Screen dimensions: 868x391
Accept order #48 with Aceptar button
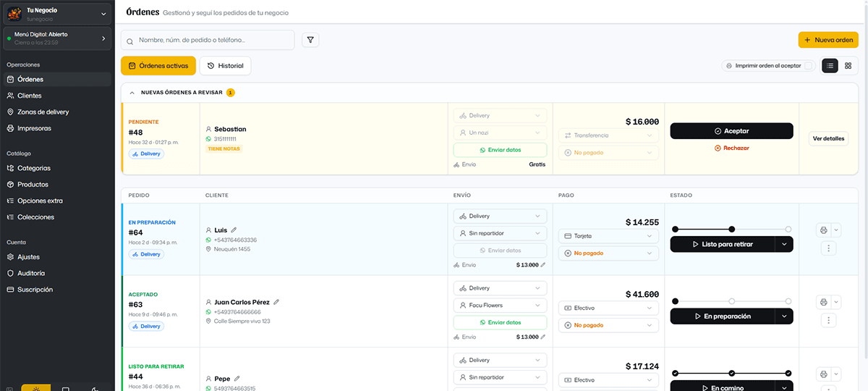(x=731, y=131)
